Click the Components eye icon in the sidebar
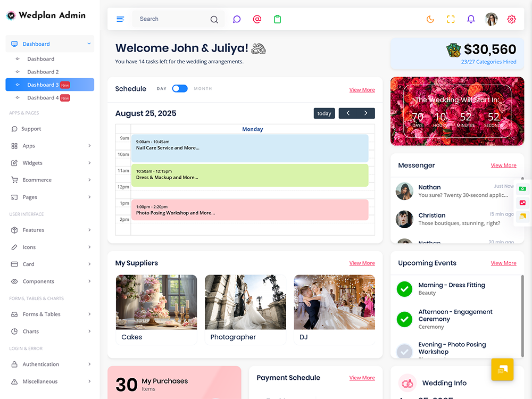 (14, 281)
